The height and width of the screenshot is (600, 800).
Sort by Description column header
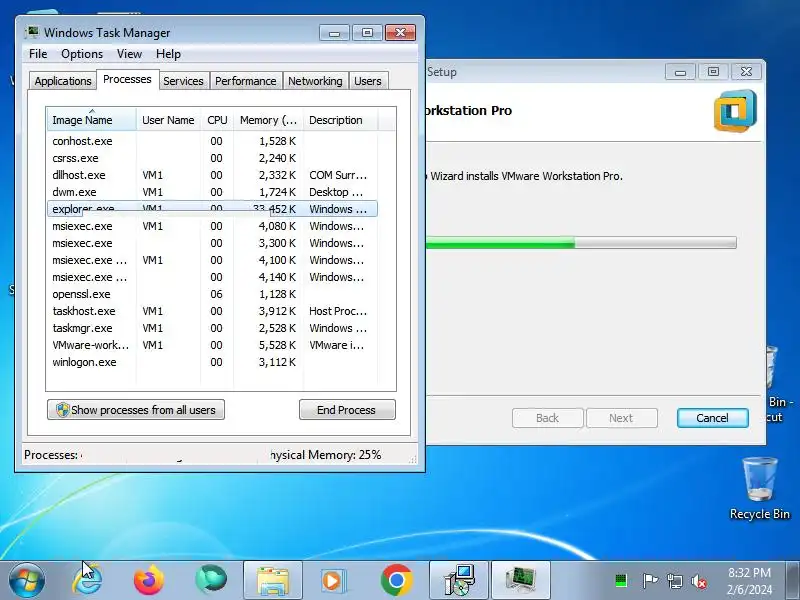(340, 120)
